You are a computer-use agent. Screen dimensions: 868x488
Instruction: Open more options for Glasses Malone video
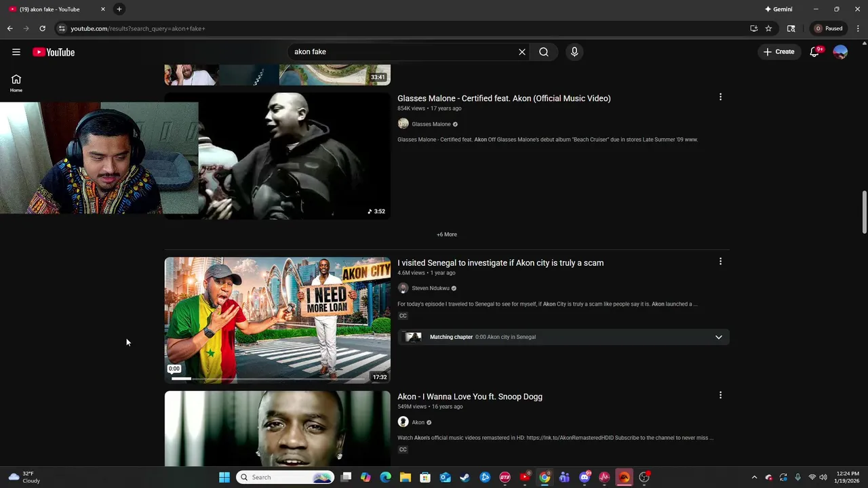720,97
